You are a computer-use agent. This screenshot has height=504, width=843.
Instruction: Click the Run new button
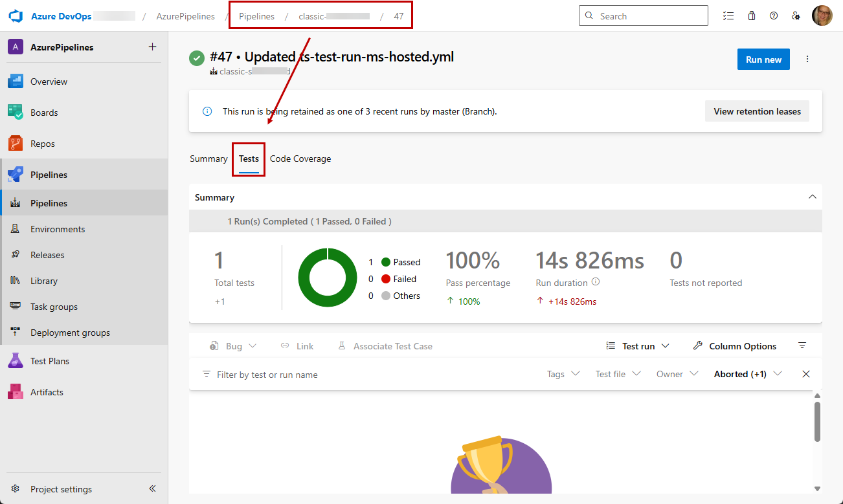[764, 60]
